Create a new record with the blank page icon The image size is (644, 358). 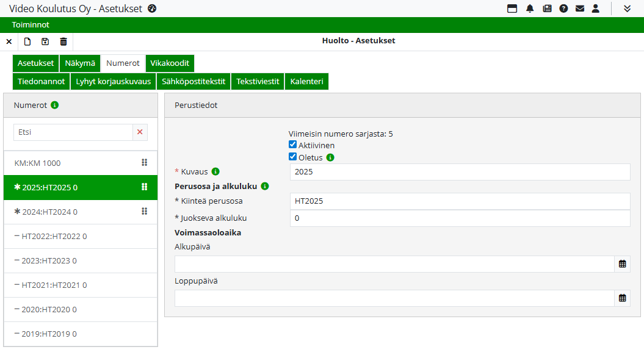(x=27, y=41)
